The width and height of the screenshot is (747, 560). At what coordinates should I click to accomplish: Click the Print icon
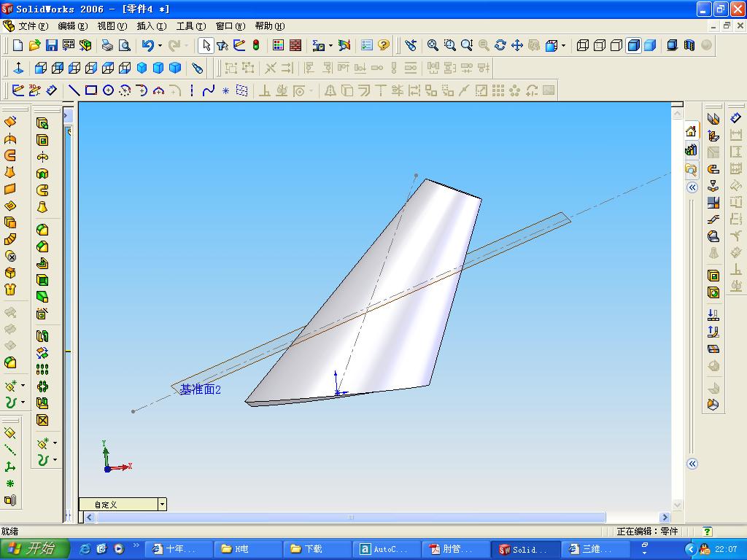107,45
